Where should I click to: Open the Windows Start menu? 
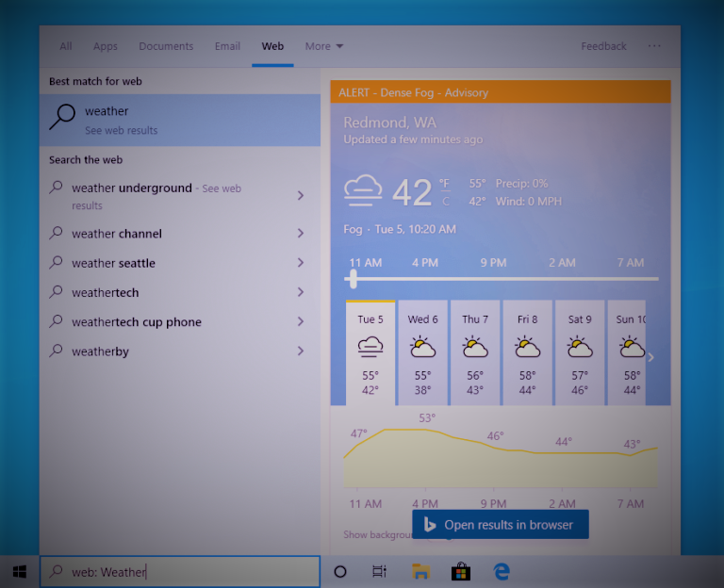(20, 572)
